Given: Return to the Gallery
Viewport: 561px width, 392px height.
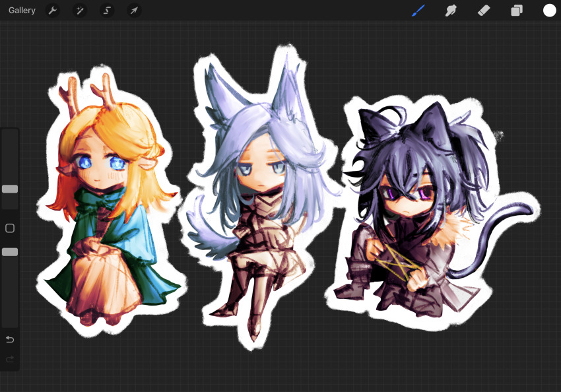Looking at the screenshot, I should coord(22,10).
